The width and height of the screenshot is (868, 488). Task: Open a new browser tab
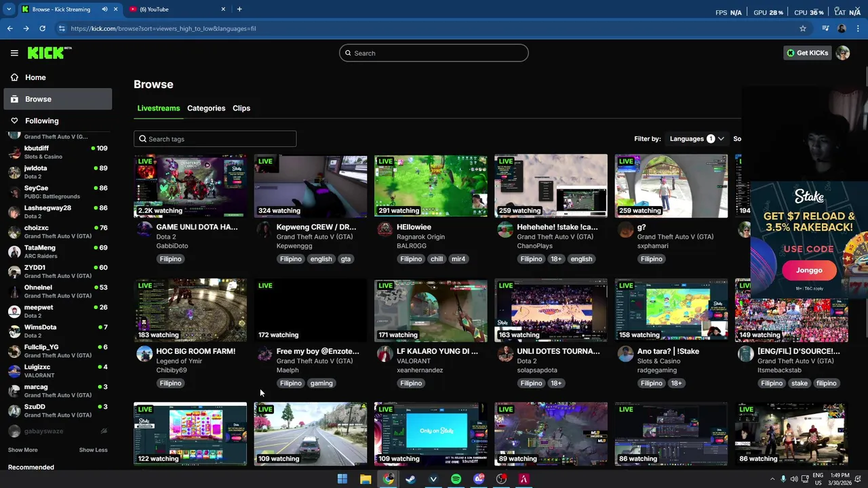coord(239,9)
